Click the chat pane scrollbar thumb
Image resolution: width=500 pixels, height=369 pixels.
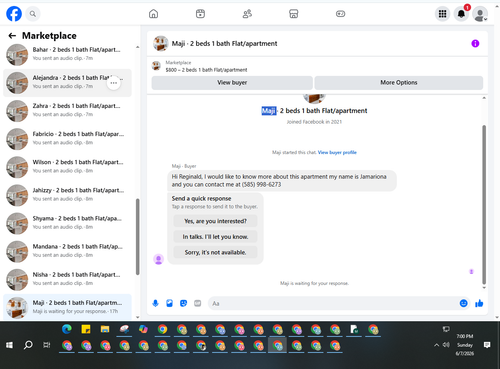(484, 205)
